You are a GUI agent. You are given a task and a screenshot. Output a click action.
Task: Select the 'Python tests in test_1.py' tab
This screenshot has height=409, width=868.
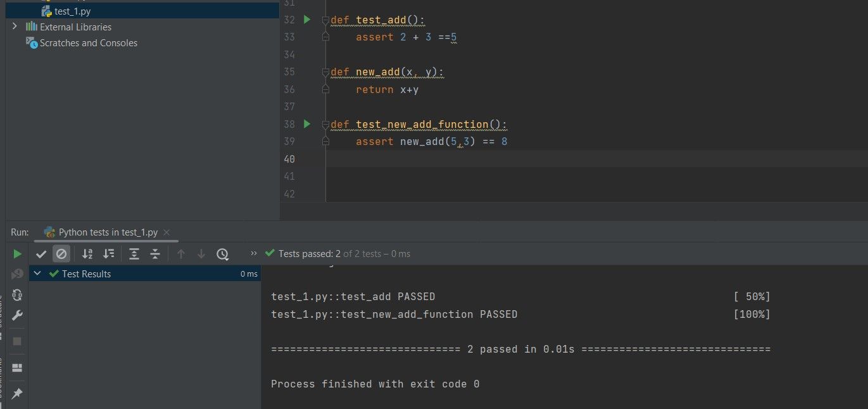108,232
